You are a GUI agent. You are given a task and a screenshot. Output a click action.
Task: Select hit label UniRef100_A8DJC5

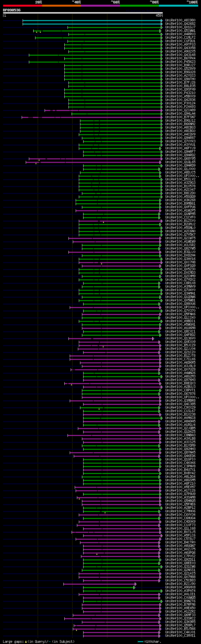pyautogui.click(x=180, y=172)
